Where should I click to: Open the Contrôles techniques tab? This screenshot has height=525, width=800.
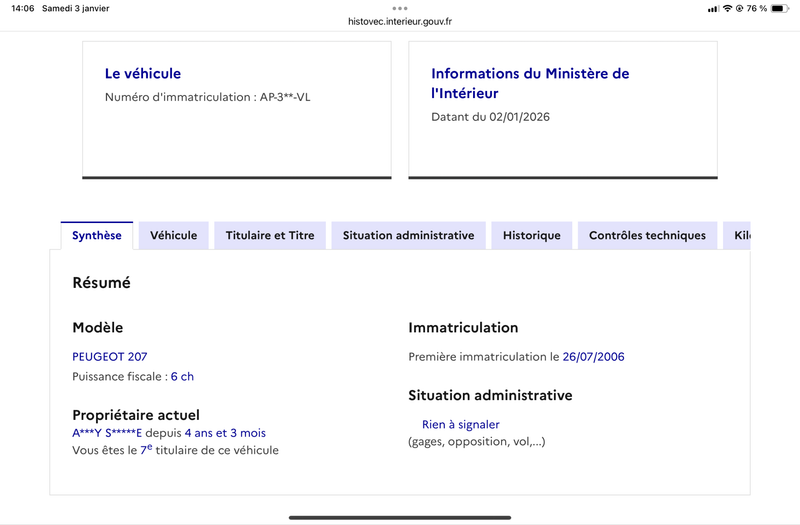click(647, 236)
